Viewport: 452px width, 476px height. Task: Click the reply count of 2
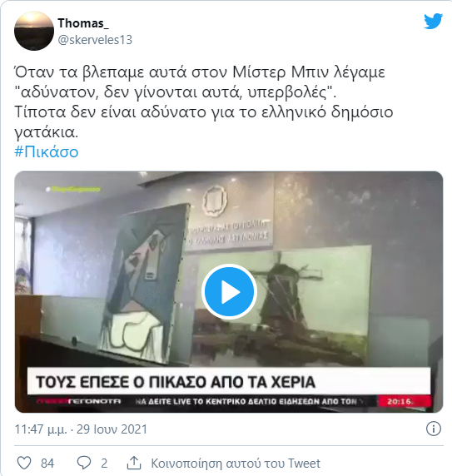coord(104,464)
